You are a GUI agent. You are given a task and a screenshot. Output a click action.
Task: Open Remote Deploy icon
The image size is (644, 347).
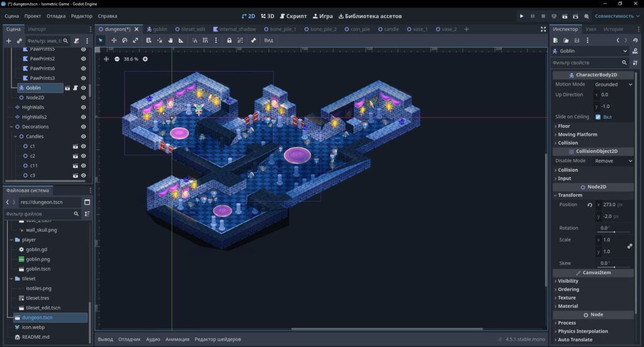click(x=554, y=16)
